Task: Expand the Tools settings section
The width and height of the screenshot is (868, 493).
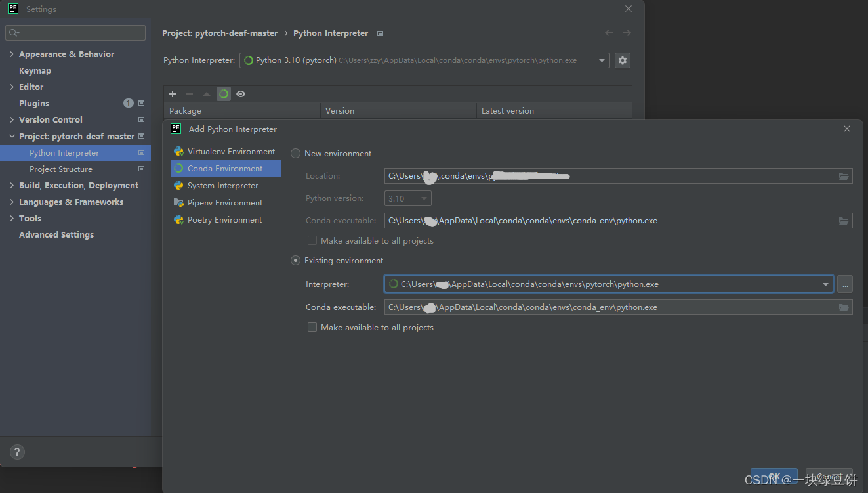Action: pos(12,218)
